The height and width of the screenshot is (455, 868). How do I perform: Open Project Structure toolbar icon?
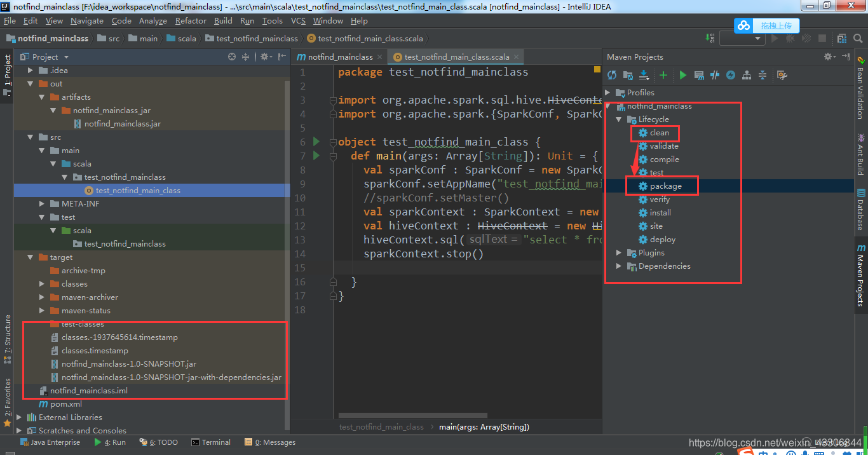[841, 38]
